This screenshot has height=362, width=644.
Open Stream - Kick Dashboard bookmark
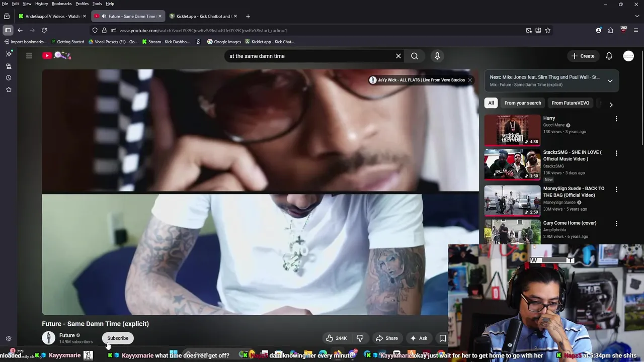click(166, 42)
